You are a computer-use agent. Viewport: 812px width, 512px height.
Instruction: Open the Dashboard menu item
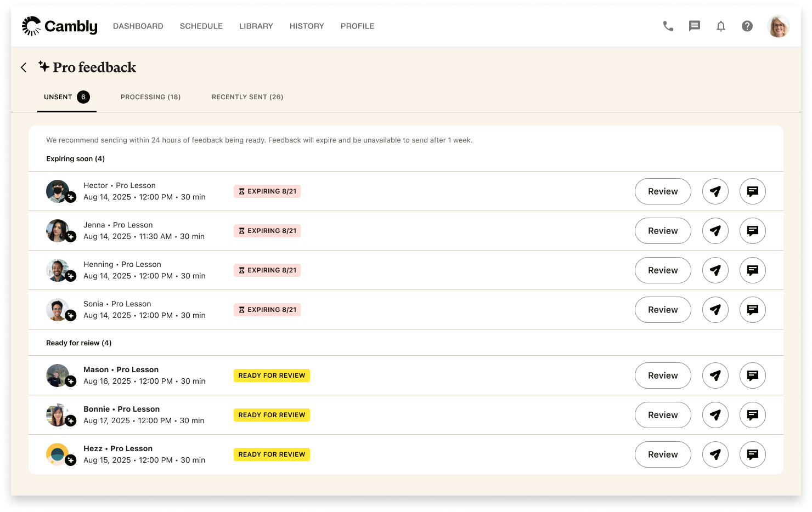tap(138, 26)
